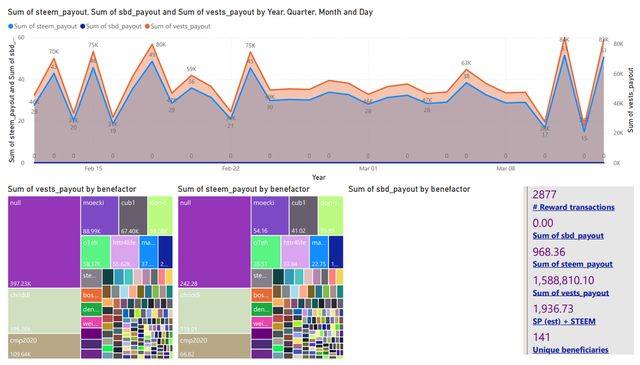640x365 pixels.
Task: Select the don-t tile showing 35.95
Action: click(x=331, y=216)
